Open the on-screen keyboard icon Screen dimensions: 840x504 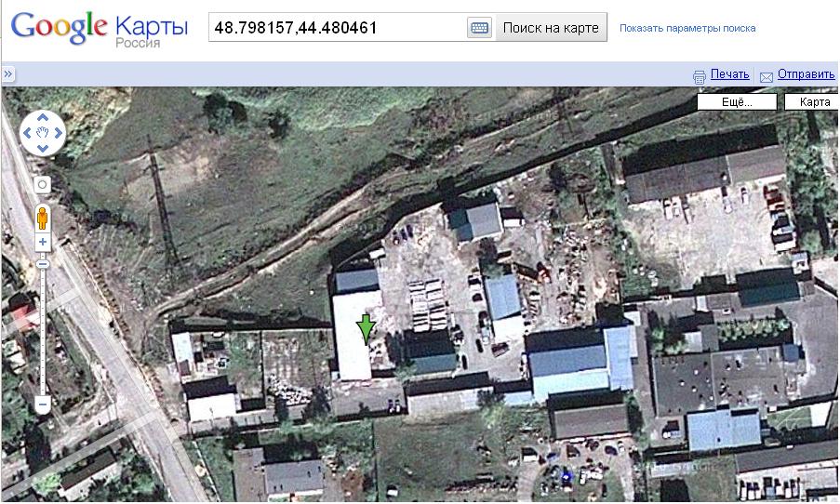point(479,28)
